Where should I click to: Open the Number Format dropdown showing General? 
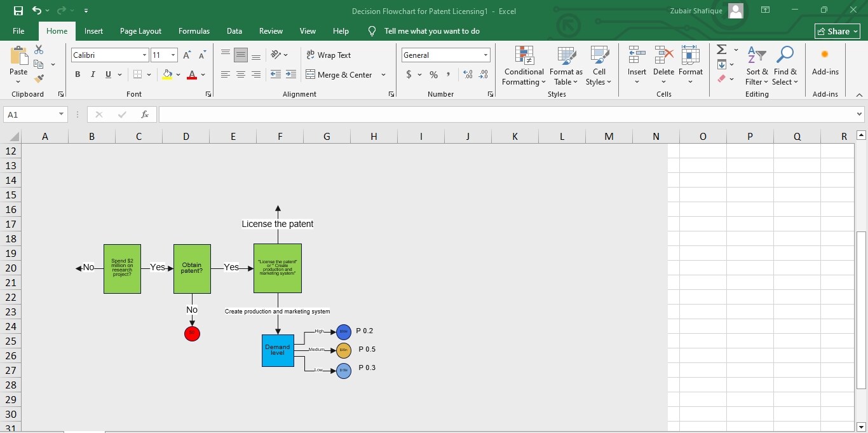click(445, 55)
